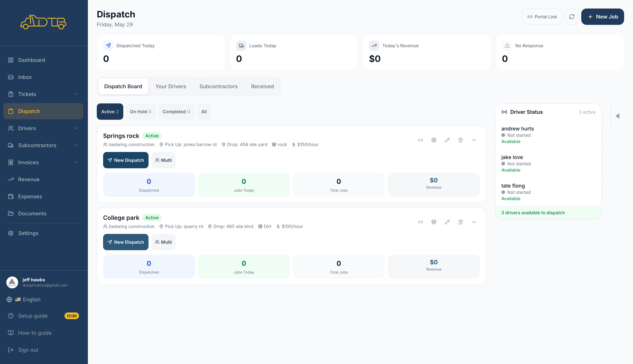The image size is (633, 364).
Task: Click 'Pick Up: quarry rd' text
Action: pos(184,226)
